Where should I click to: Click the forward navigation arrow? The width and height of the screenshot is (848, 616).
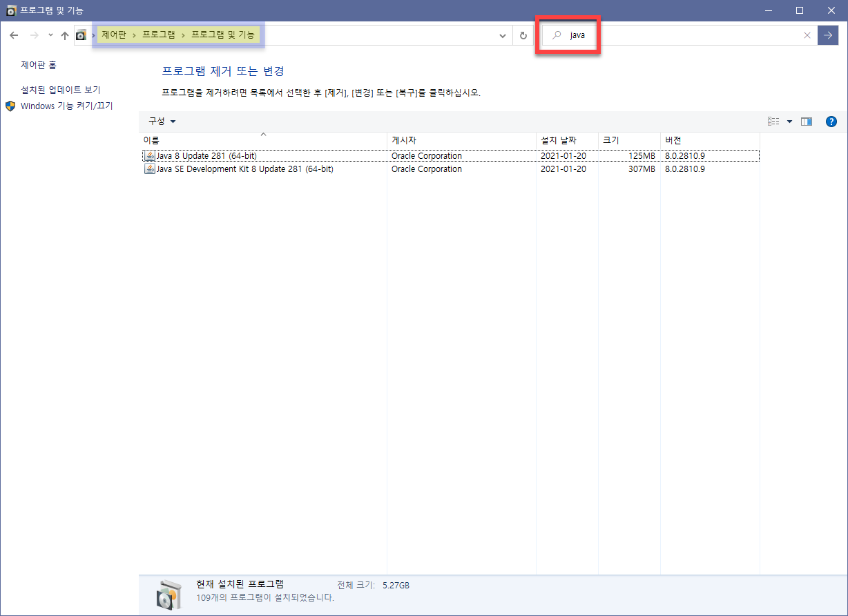(x=34, y=35)
